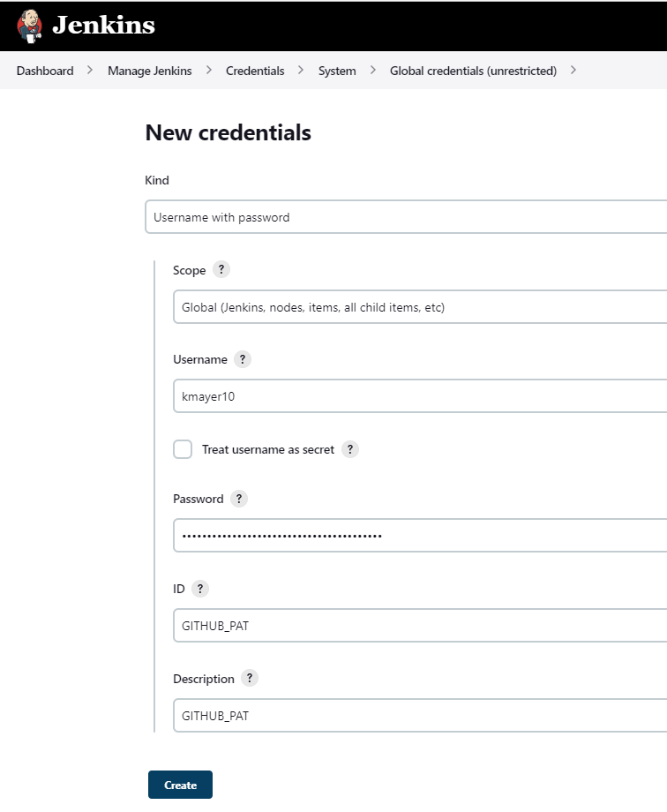Click the Jenkins butler logo
Image resolution: width=667 pixels, height=812 pixels.
[26, 24]
